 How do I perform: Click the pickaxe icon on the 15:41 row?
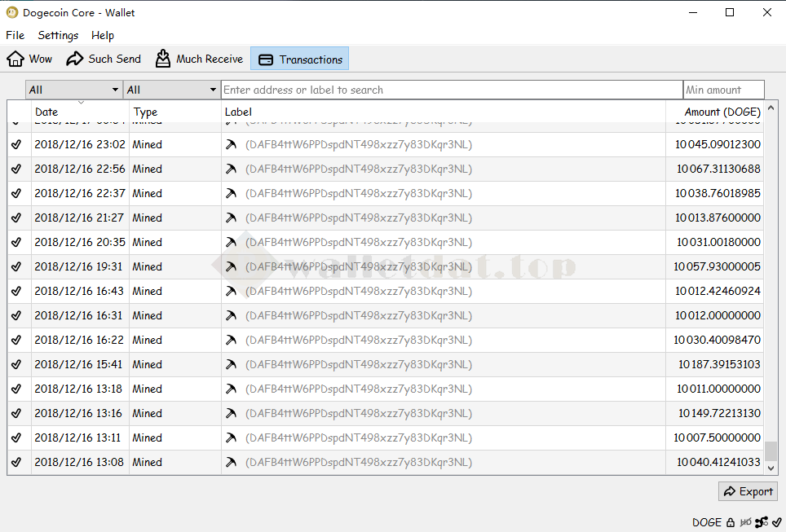[232, 365]
